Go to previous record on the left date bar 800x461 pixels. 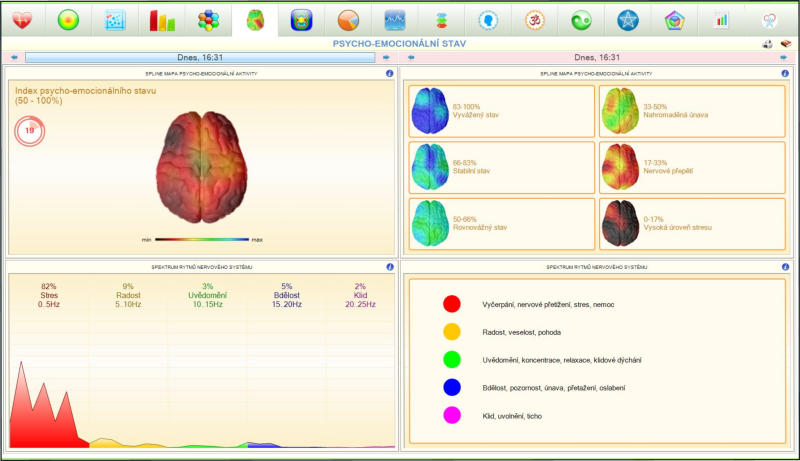[14, 58]
